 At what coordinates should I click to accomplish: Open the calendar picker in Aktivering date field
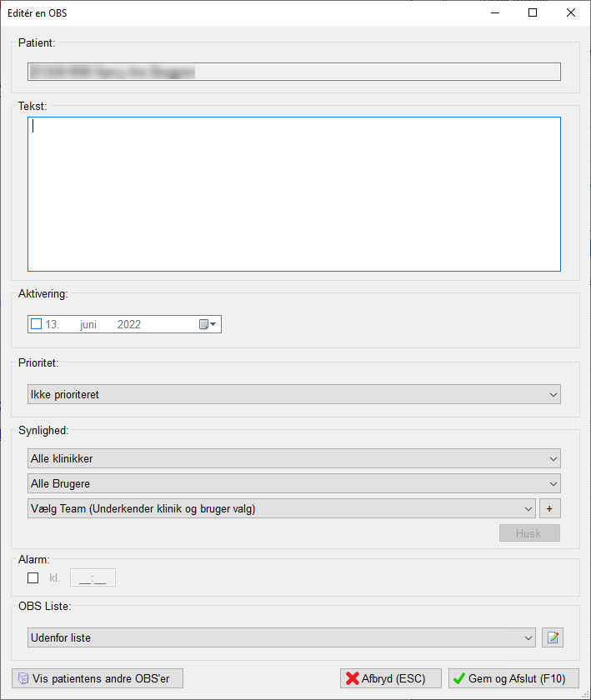208,324
